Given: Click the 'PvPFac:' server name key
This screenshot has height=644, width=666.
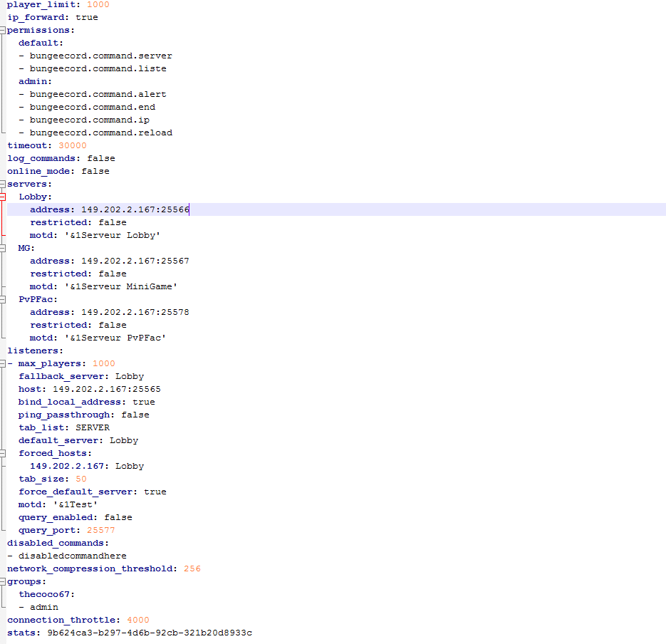Looking at the screenshot, I should [38, 299].
